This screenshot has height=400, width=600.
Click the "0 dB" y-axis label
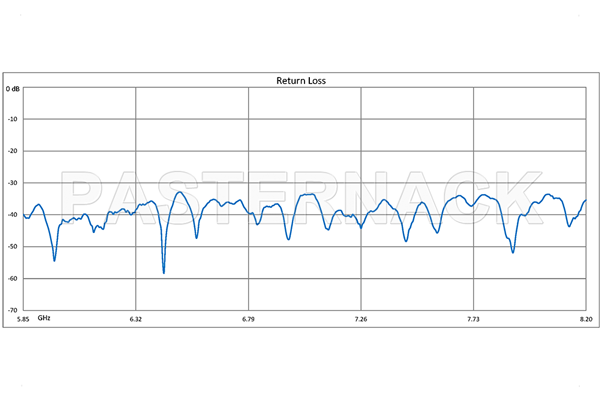pos(12,88)
